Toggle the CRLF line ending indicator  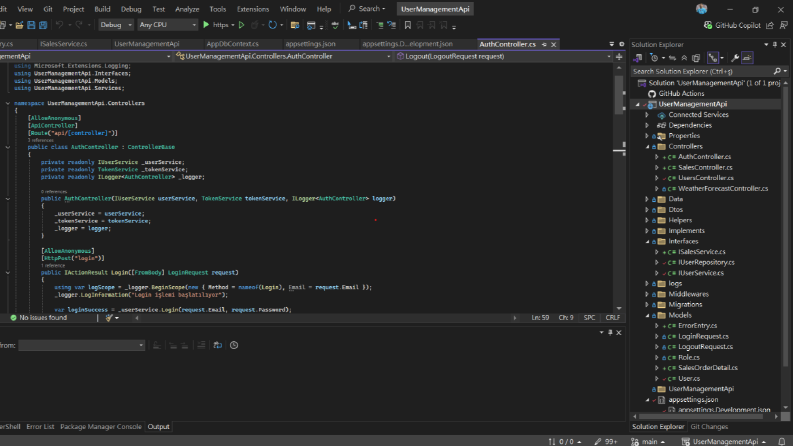click(x=612, y=318)
